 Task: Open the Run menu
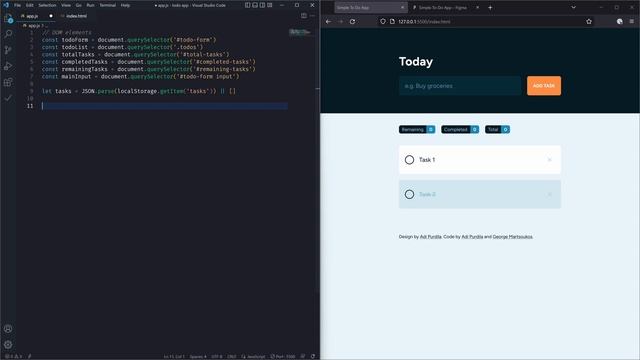pyautogui.click(x=91, y=5)
